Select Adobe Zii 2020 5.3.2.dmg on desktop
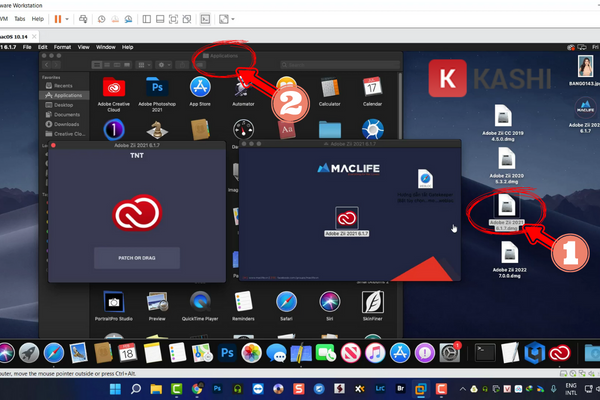 click(x=507, y=165)
